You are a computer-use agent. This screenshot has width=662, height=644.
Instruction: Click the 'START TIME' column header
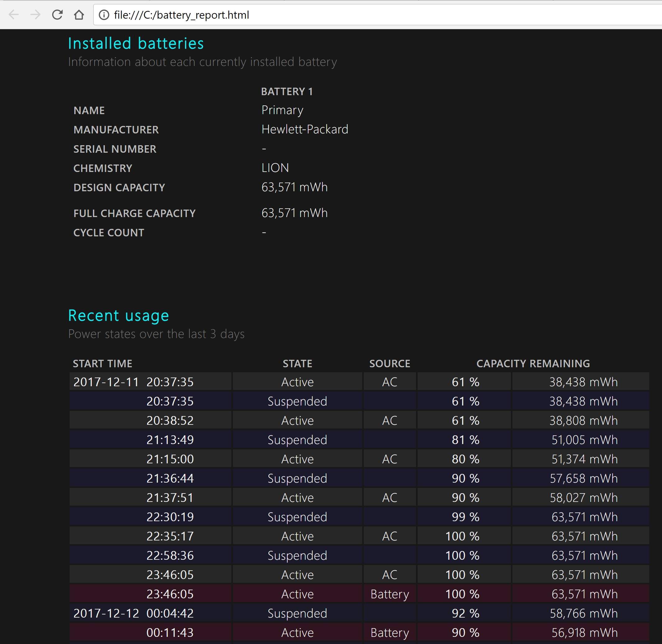tap(103, 363)
